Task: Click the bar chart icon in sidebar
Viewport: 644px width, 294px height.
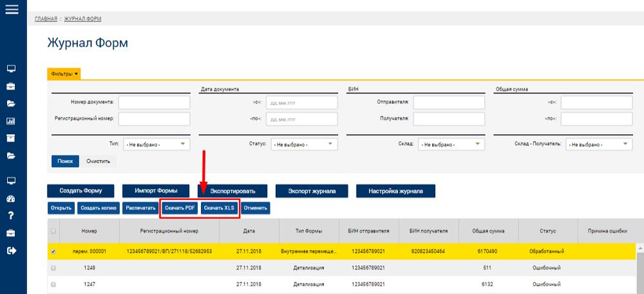Action: 11,121
